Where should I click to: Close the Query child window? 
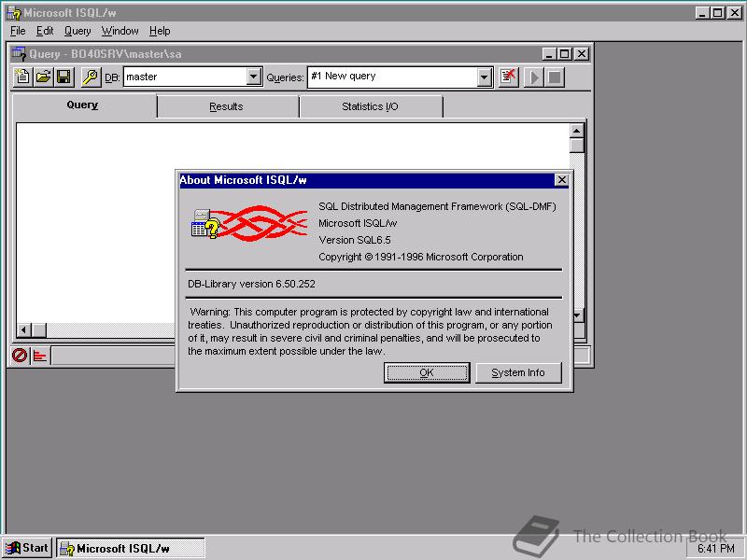pyautogui.click(x=581, y=54)
